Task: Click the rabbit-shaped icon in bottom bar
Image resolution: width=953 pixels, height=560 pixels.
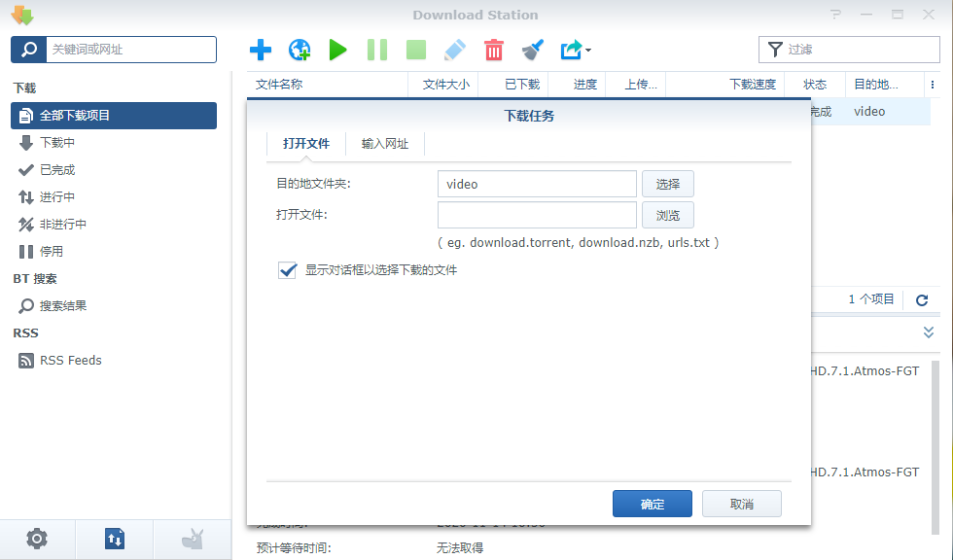Action: [x=193, y=539]
